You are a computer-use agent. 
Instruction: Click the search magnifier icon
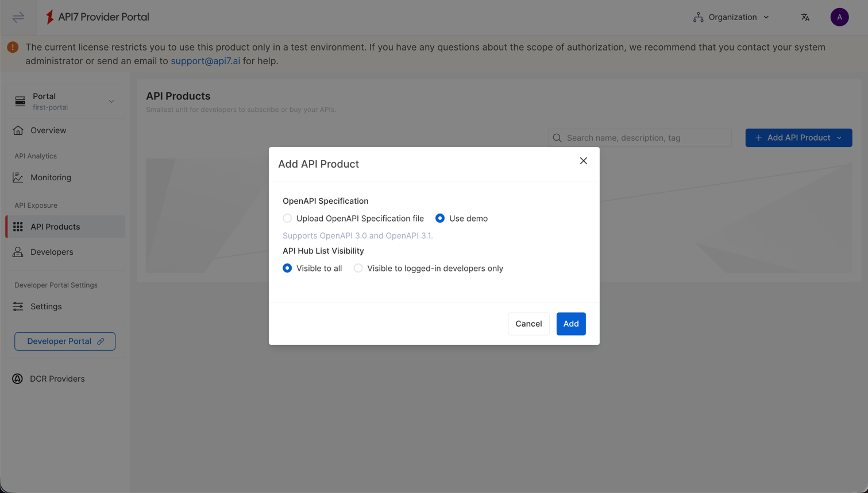coord(556,138)
